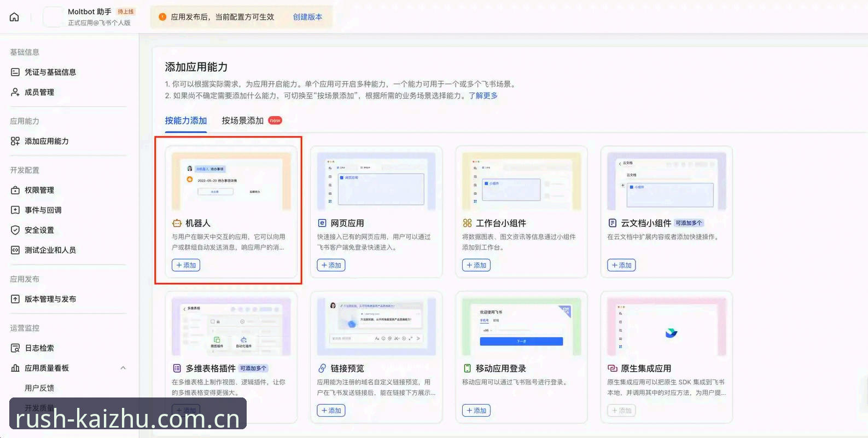Open 日志检索 search icon
Viewport: 868px width, 438px height.
(15, 348)
